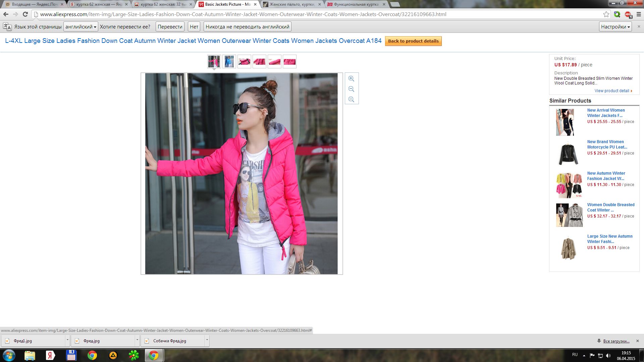Open the 'Настройки' translate options dropdown
Viewport: 644px width, 362px height.
click(615, 27)
